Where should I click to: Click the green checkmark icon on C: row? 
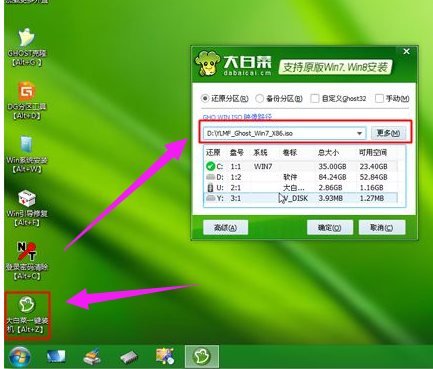click(x=210, y=166)
